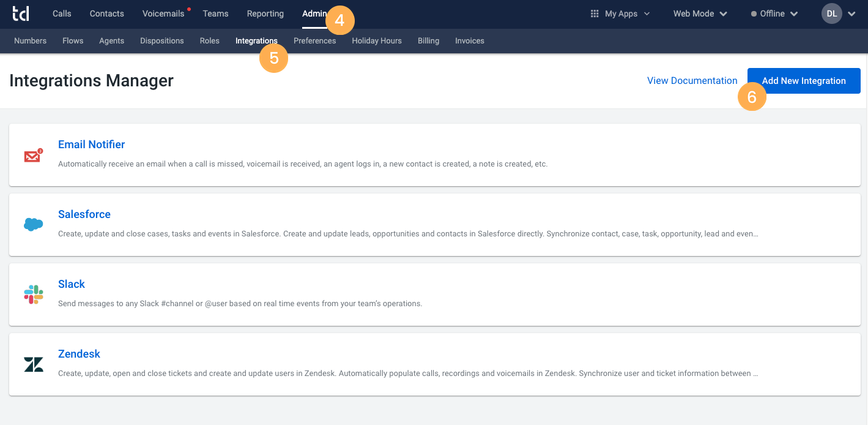Open the View Documentation link

[x=692, y=81]
